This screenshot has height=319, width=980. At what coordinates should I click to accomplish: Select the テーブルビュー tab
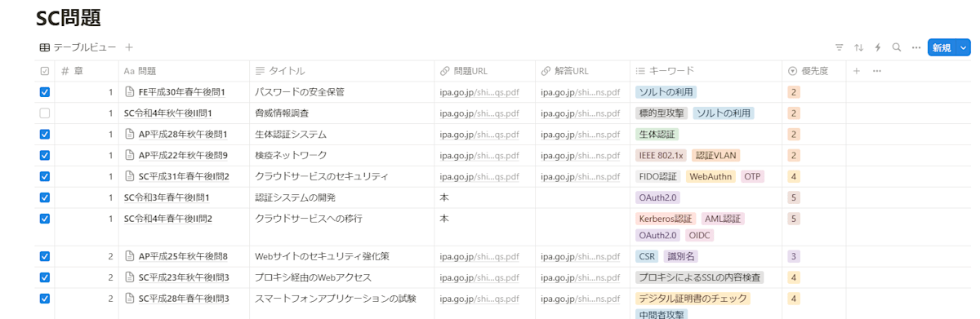[x=78, y=48]
